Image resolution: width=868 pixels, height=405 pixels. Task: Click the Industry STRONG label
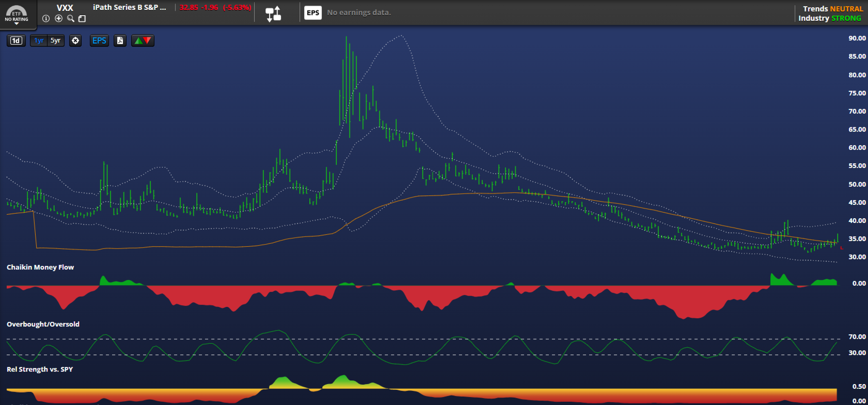click(x=829, y=19)
